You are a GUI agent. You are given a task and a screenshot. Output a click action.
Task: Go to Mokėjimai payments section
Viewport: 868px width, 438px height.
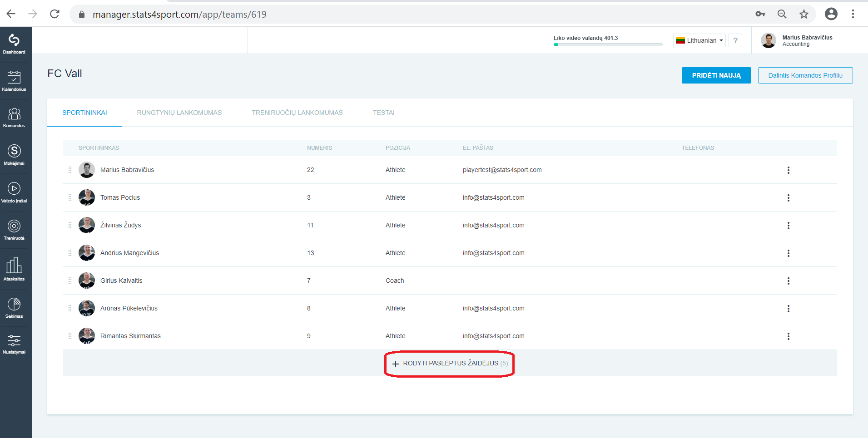pyautogui.click(x=14, y=155)
